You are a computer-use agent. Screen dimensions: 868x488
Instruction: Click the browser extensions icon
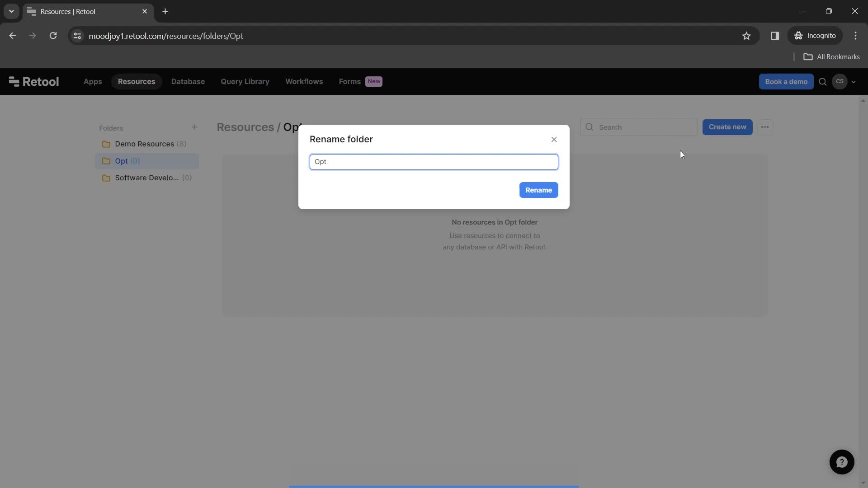point(774,36)
